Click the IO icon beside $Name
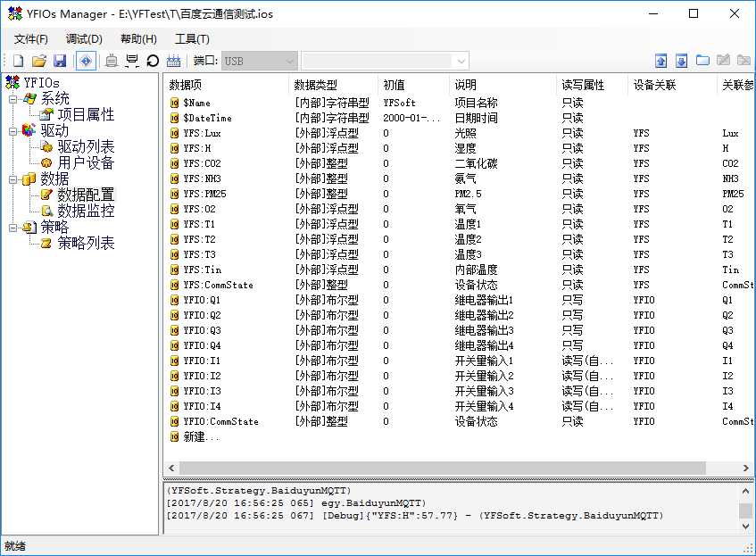Image resolution: width=756 pixels, height=556 pixels. 175,103
